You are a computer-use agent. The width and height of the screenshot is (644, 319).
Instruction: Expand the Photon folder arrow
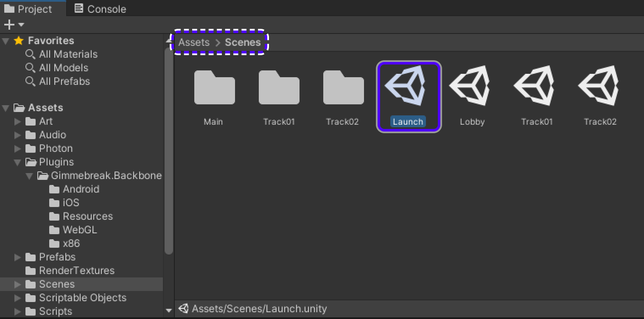pyautogui.click(x=17, y=149)
